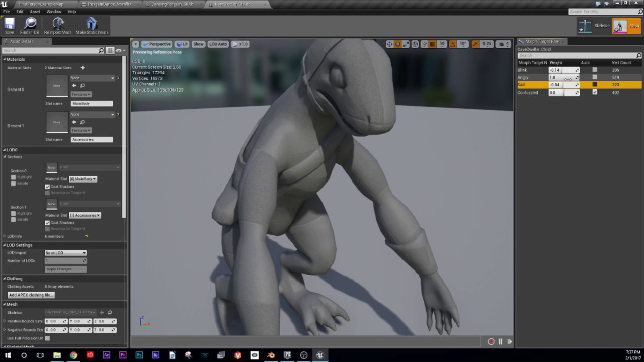Screen dimensions: 644x362
Task: Switch to Mesh editing mode
Action: point(627,26)
